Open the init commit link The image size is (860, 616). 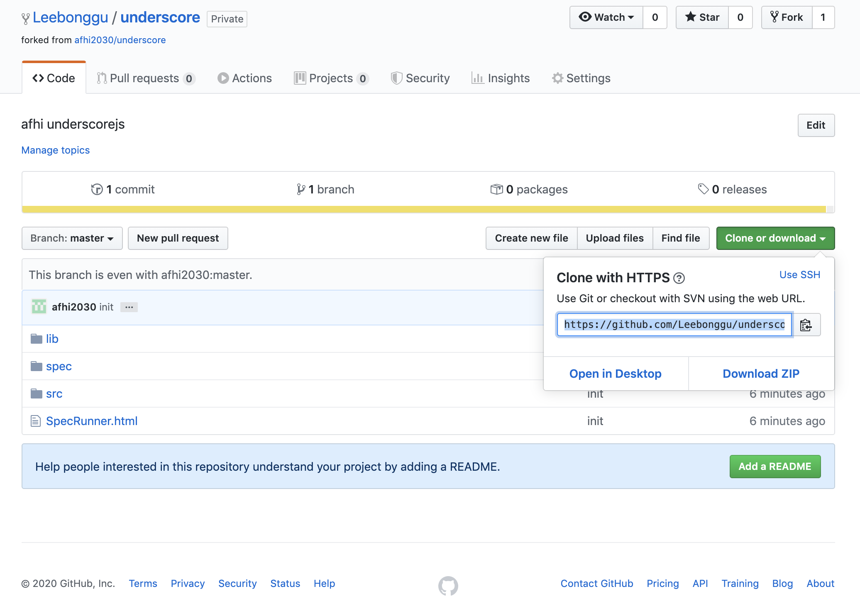(106, 307)
